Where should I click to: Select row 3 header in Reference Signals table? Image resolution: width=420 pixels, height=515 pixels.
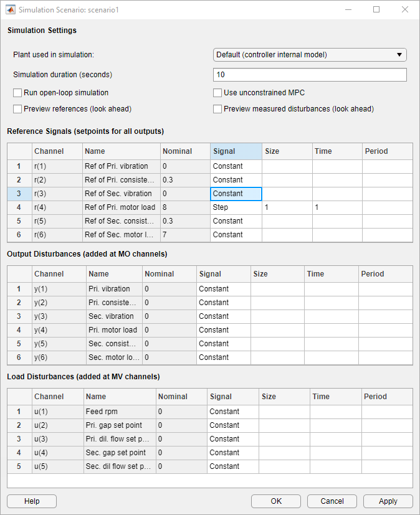(x=19, y=194)
